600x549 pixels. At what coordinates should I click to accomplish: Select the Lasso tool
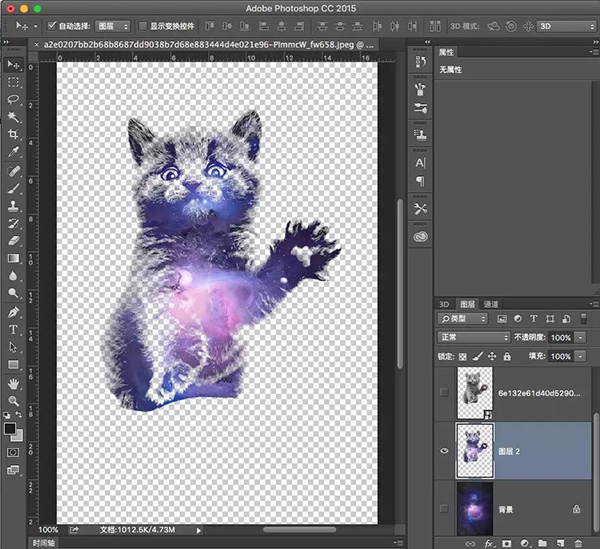tap(14, 100)
